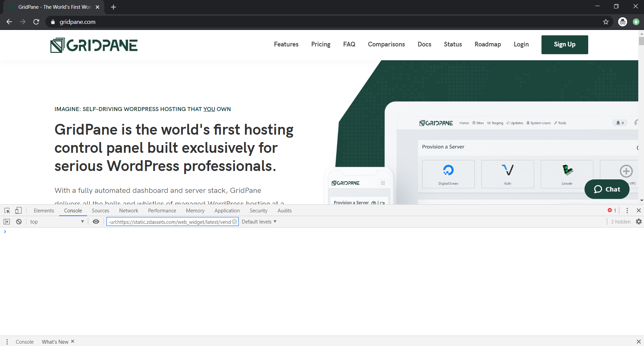This screenshot has width=644, height=346.
Task: Switch to the Elements tab
Action: [x=44, y=211]
